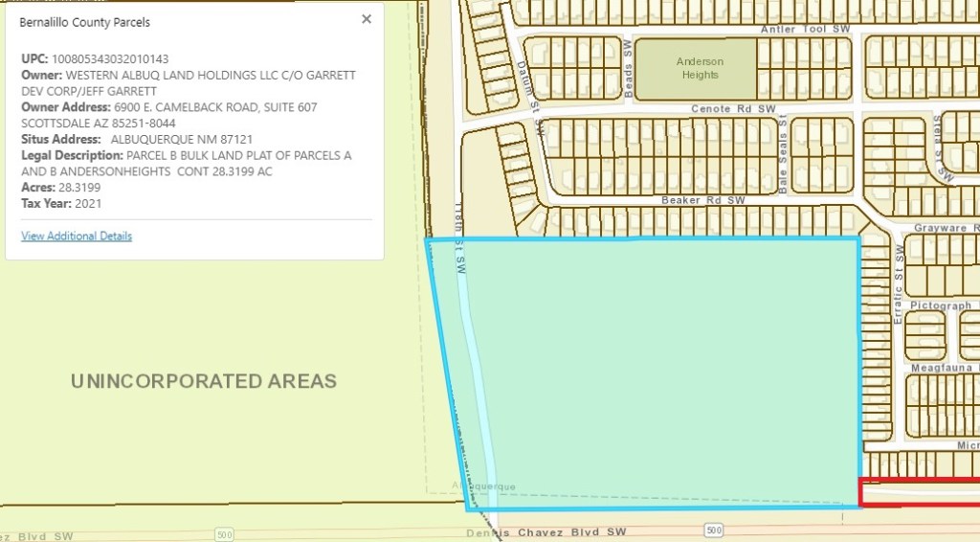Click the Cenote Rd SW street label

(733, 110)
